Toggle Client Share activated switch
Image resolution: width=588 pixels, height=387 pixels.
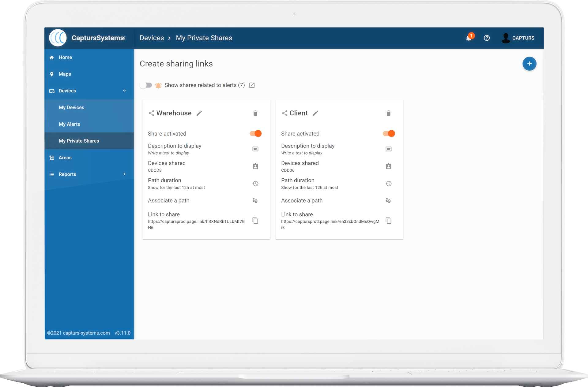click(x=389, y=133)
